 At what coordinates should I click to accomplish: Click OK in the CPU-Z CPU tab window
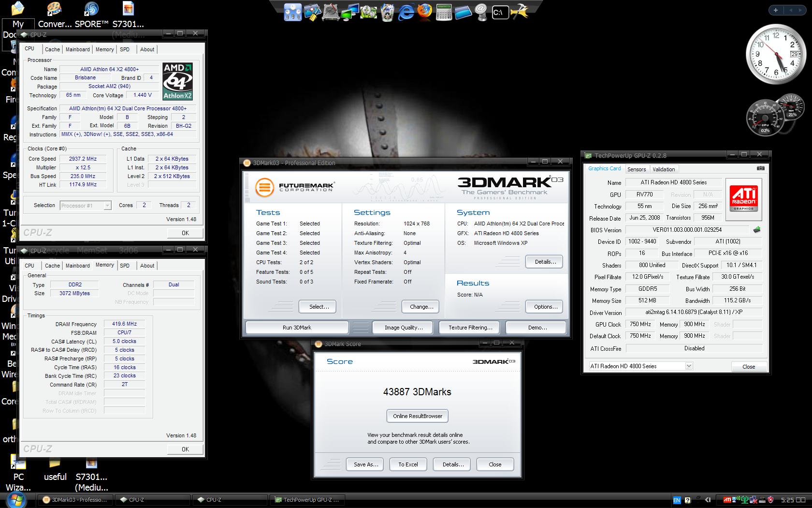[x=185, y=233]
